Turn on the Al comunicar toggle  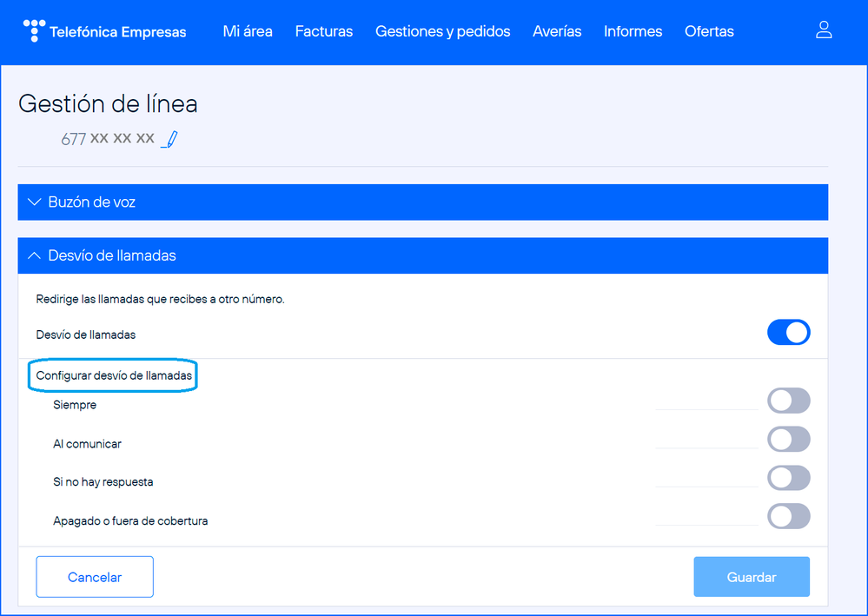[x=788, y=440]
